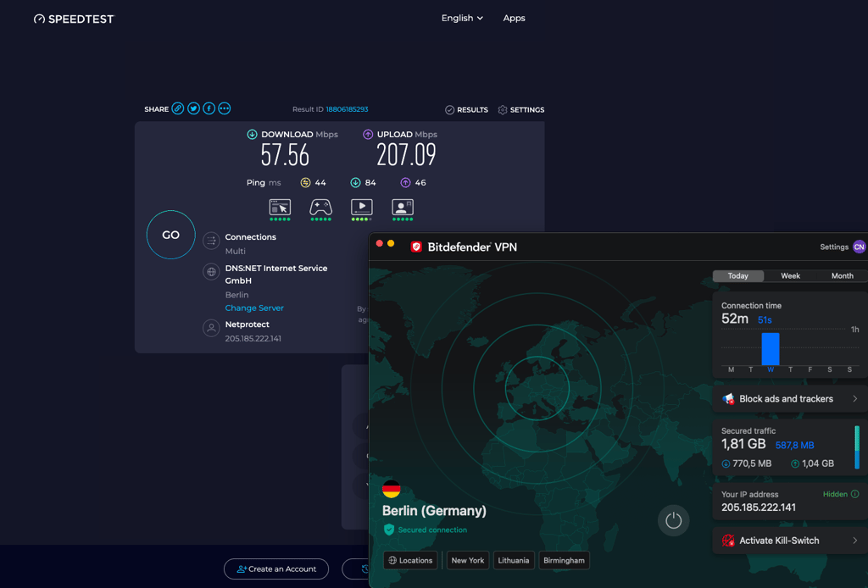The width and height of the screenshot is (868, 588).
Task: Click the 57.56 download speed value
Action: coord(285,155)
